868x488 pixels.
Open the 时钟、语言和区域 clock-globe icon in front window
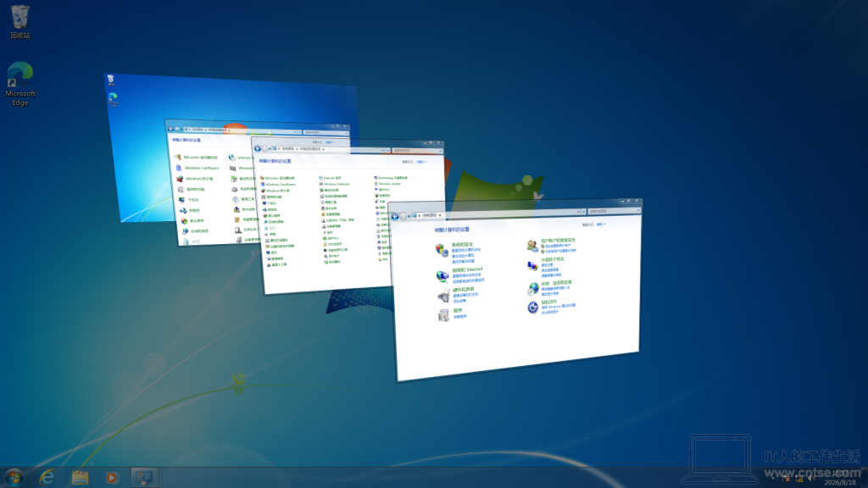point(532,288)
